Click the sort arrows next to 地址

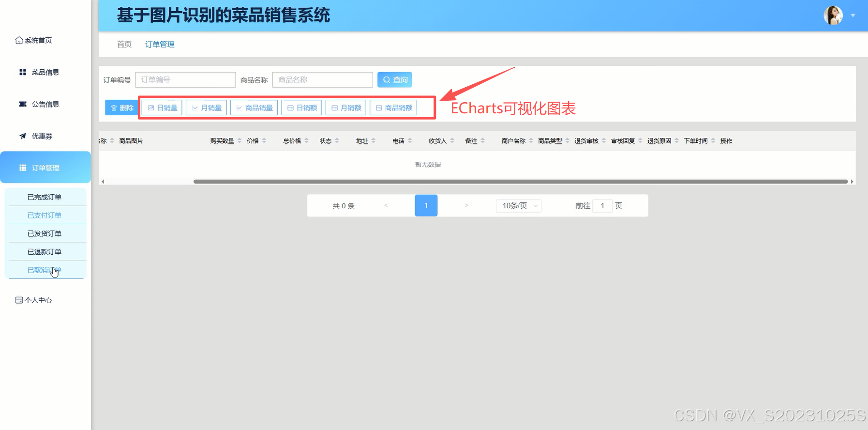pyautogui.click(x=374, y=141)
